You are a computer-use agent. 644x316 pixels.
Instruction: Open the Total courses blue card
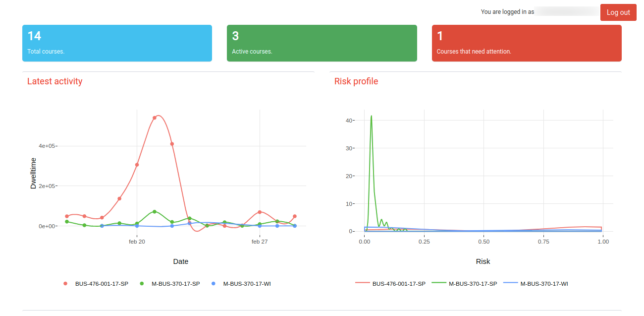coord(117,43)
